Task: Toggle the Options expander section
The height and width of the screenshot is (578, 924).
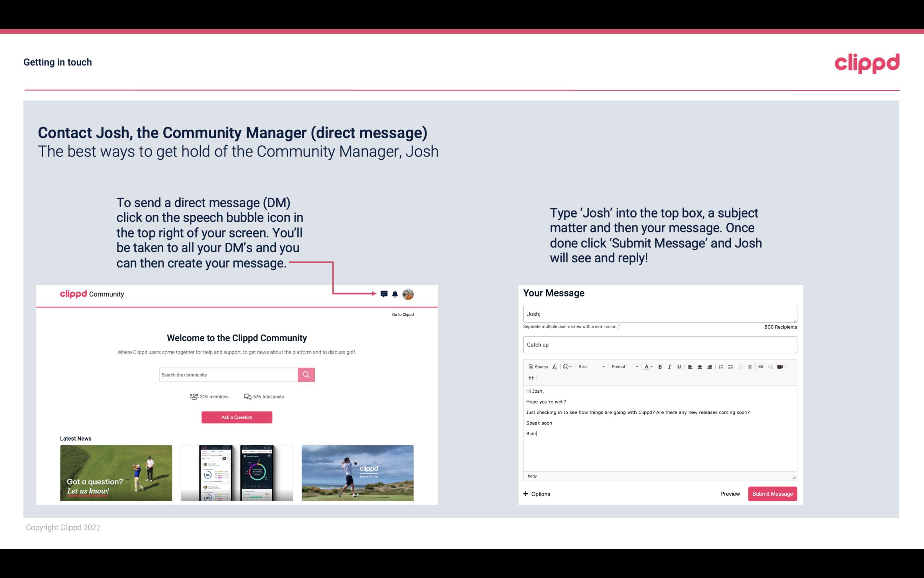Action: (x=536, y=494)
